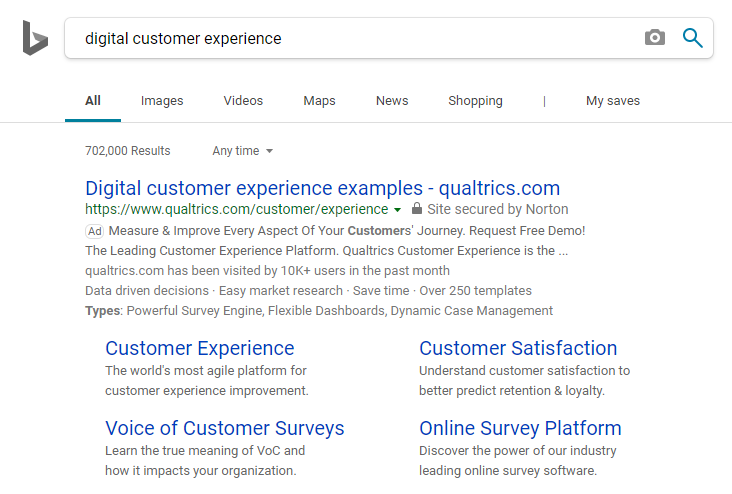Open Digital customer experience examples result title
Image resolution: width=732 pixels, height=494 pixels.
(x=322, y=188)
